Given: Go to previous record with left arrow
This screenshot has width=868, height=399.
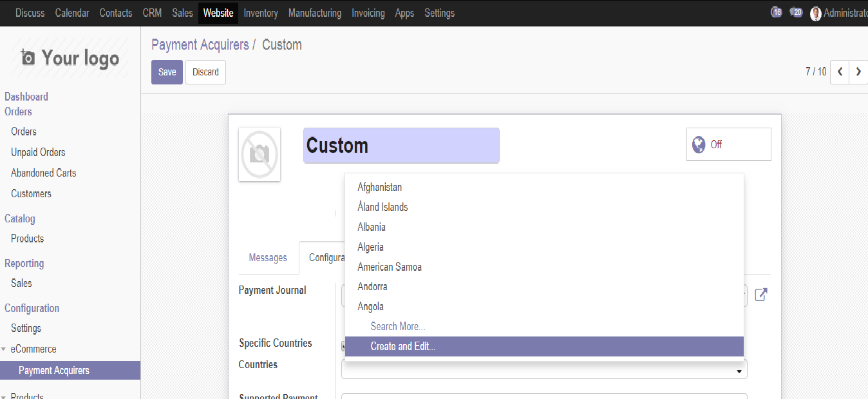Looking at the screenshot, I should tap(840, 72).
